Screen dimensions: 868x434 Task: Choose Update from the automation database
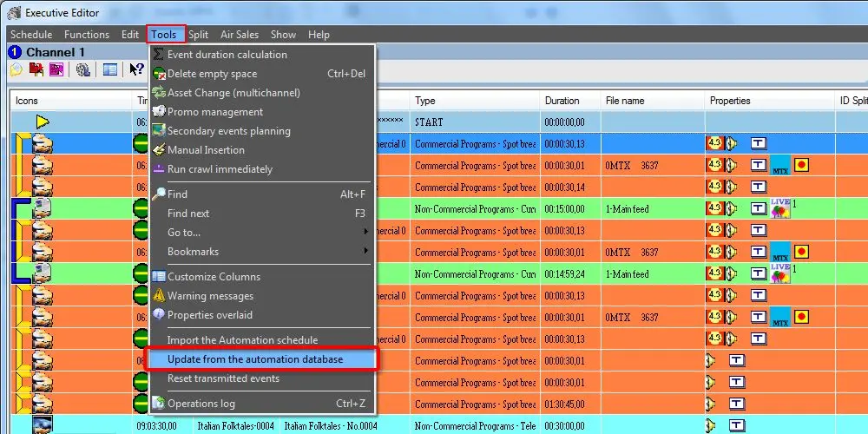(254, 359)
